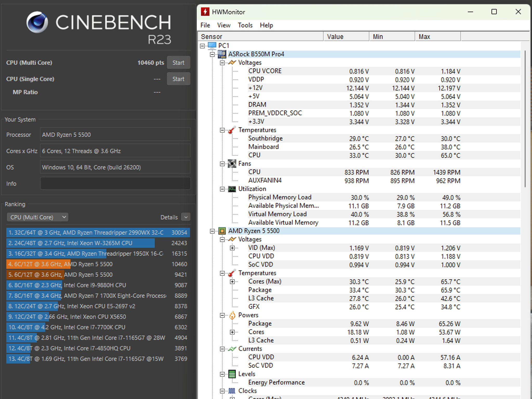This screenshot has height=399, width=532.
Task: Expand the VID (Max) voltage entry
Action: coord(232,248)
